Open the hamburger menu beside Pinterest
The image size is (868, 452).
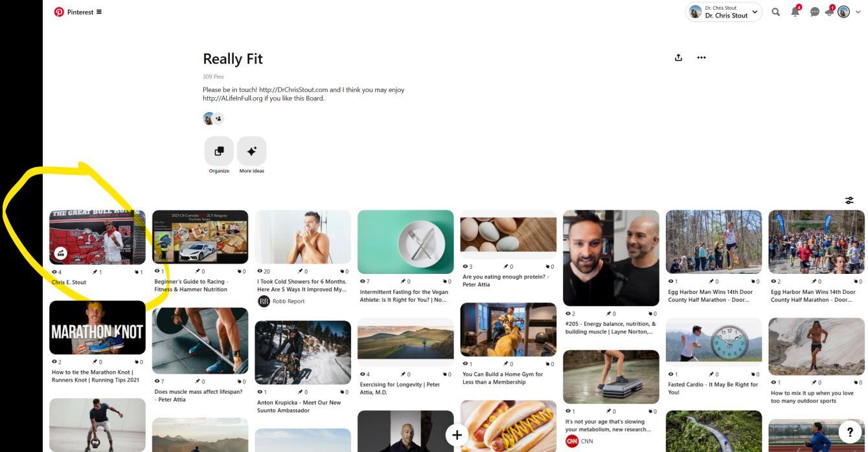tap(99, 12)
